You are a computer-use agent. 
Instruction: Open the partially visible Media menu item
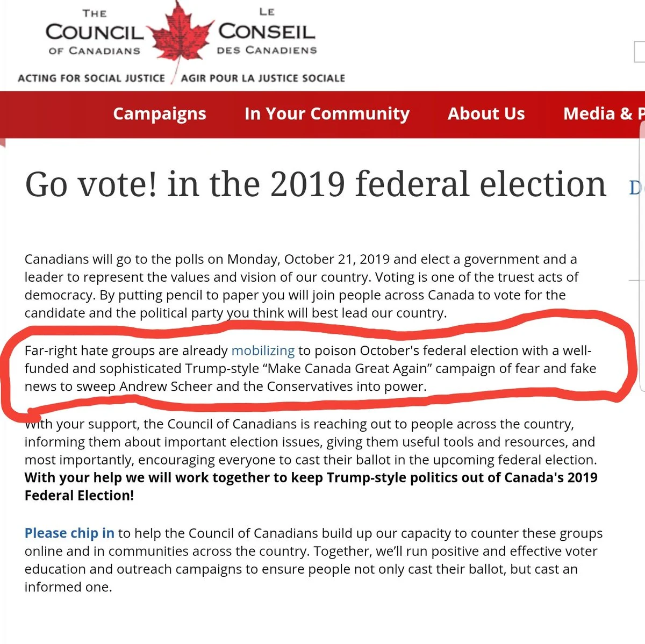[x=602, y=114]
